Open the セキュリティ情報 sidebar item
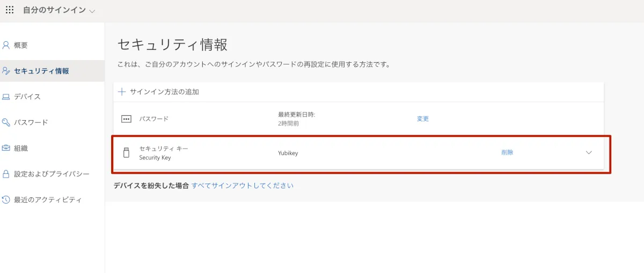The height and width of the screenshot is (273, 644). 41,71
